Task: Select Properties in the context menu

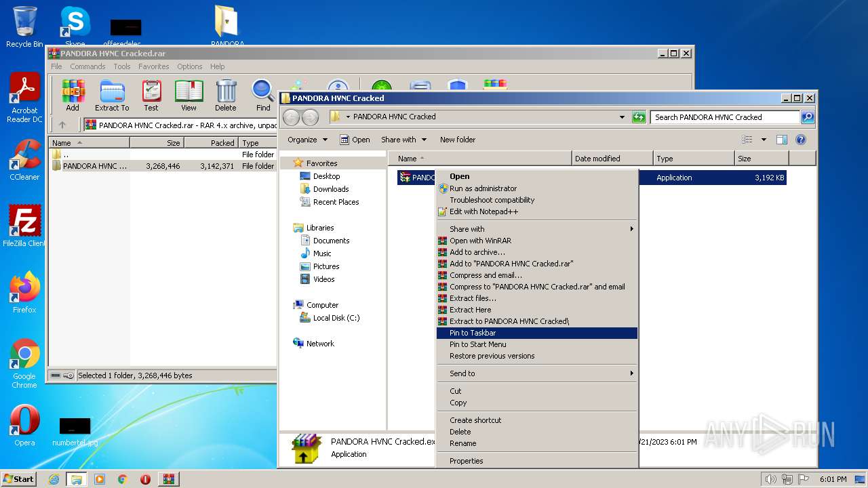Action: tap(537, 461)
